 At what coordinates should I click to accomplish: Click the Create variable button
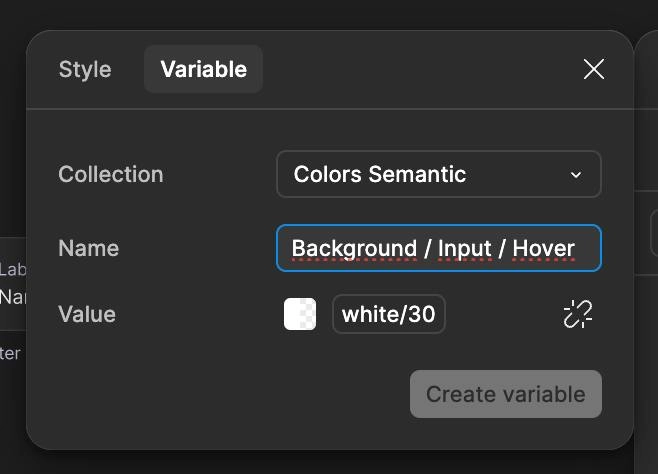[506, 394]
